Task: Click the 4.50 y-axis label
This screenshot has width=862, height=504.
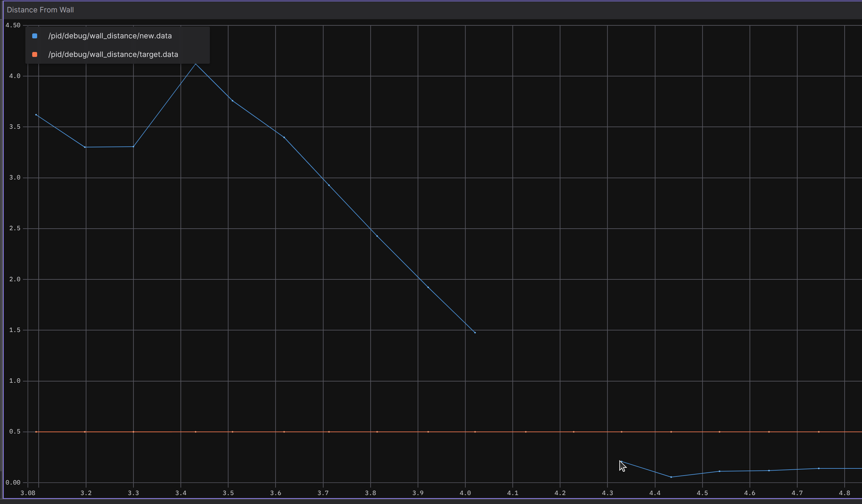Action: 12,25
